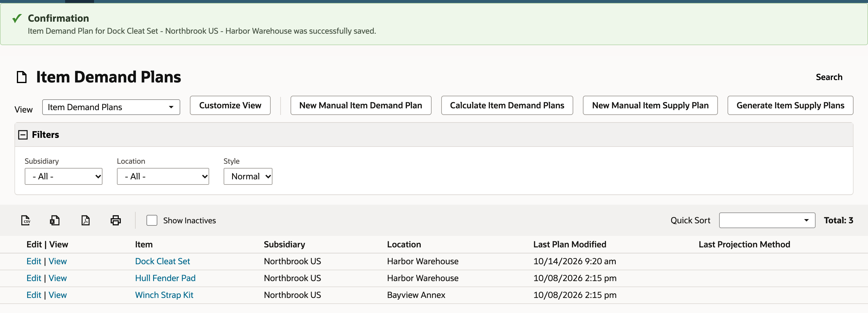Create a New Manual Item Demand Plan
This screenshot has width=868, height=313.
pyautogui.click(x=361, y=105)
